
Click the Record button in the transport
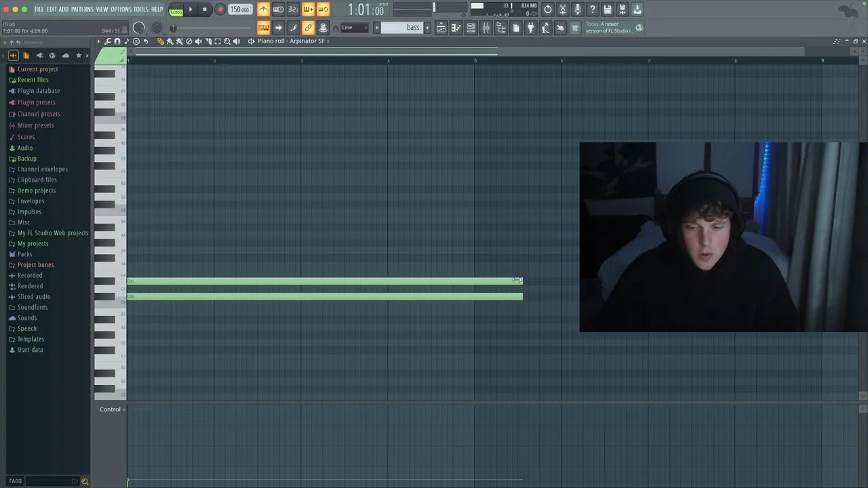point(220,9)
